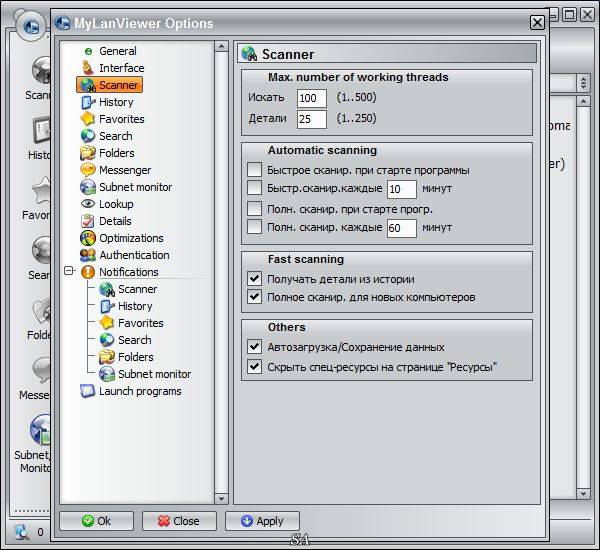Viewport: 600px width, 550px height.
Task: Click the General icon in options tree
Action: click(x=88, y=51)
